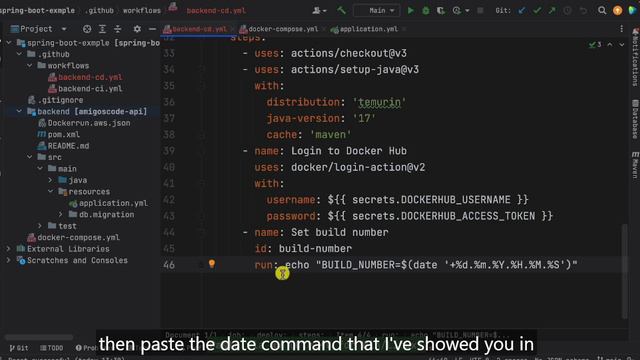Hide Project panel with minus icon
The width and height of the screenshot is (640, 360).
152,29
